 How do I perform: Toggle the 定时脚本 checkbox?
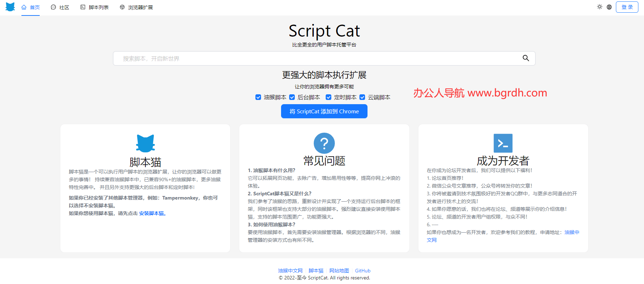pos(328,97)
